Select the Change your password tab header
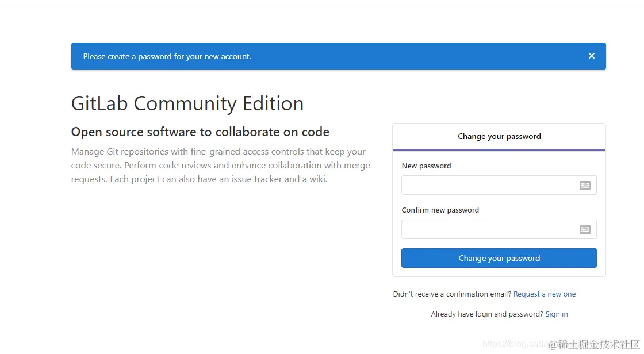Screen dimensions: 644x354 pyautogui.click(x=499, y=136)
